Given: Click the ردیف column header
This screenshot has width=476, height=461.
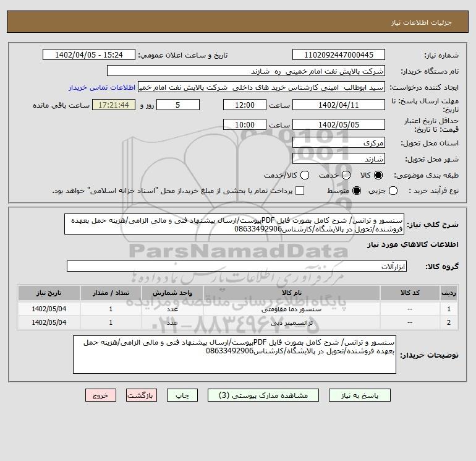Looking at the screenshot, I should (x=449, y=293).
